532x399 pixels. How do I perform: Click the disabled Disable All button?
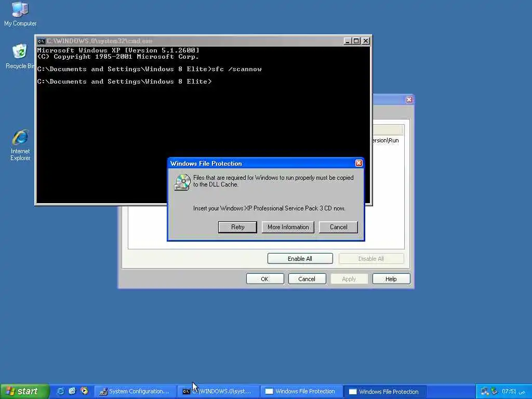tap(371, 259)
